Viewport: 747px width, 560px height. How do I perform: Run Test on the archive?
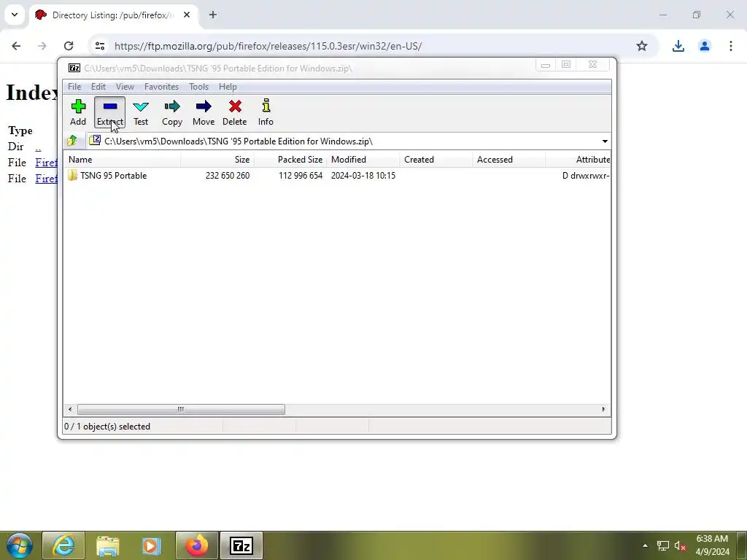[141, 112]
